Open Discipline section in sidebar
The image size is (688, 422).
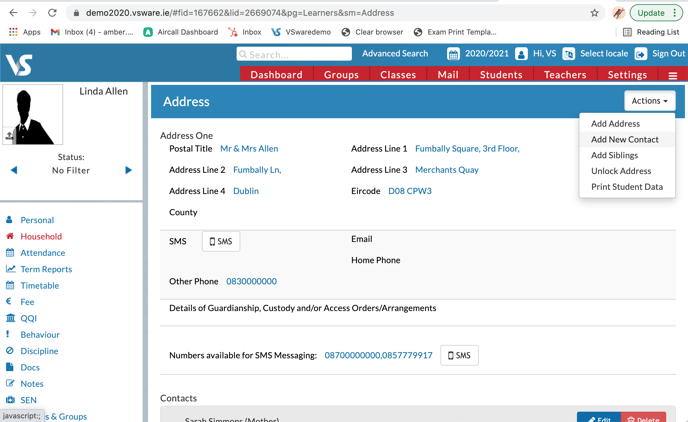[x=39, y=351]
